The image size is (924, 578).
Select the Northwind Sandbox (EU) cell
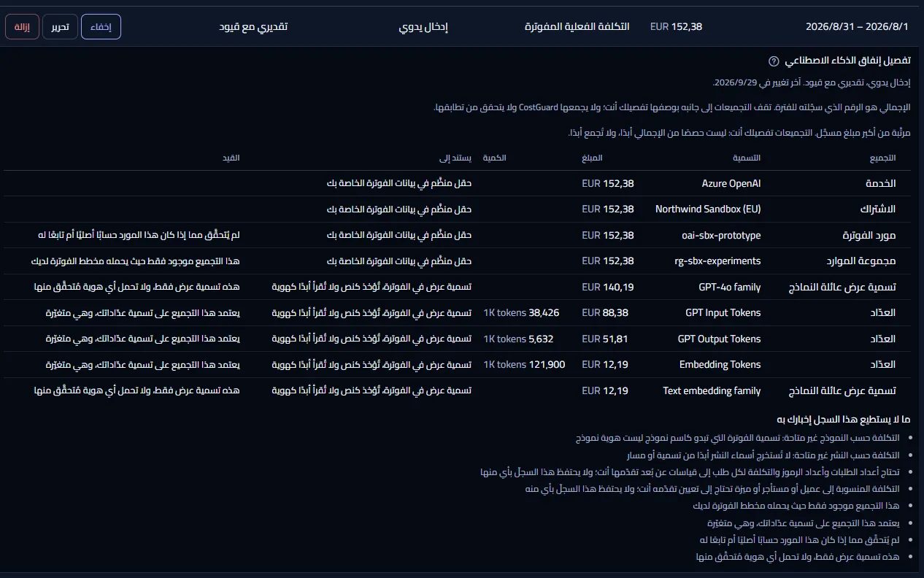[708, 209]
